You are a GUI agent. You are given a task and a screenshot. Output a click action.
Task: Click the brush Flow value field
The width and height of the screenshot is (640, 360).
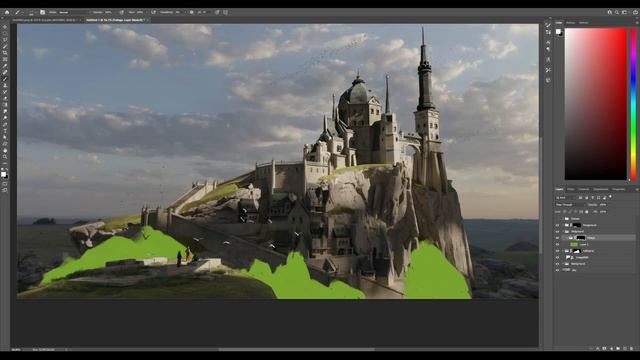(140, 12)
